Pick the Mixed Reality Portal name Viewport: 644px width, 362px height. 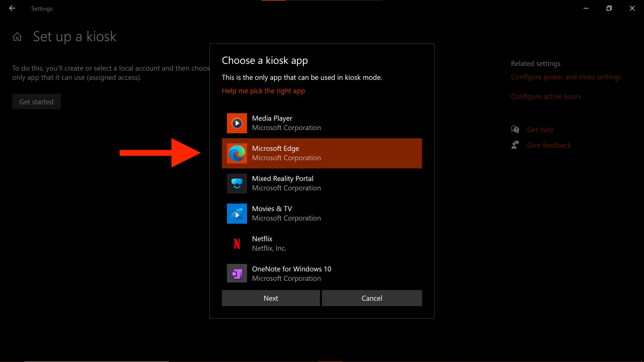coord(283,178)
